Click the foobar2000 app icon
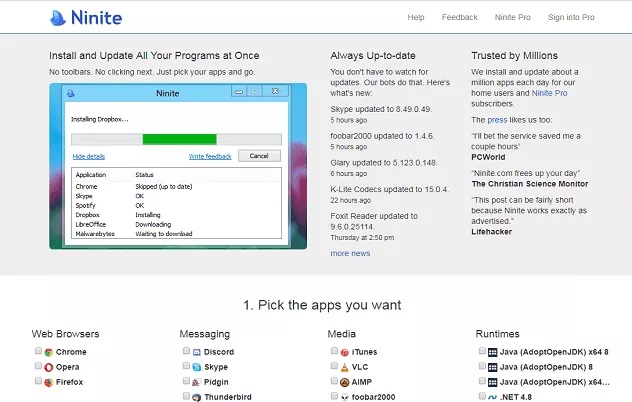The height and width of the screenshot is (402, 632). tap(345, 397)
